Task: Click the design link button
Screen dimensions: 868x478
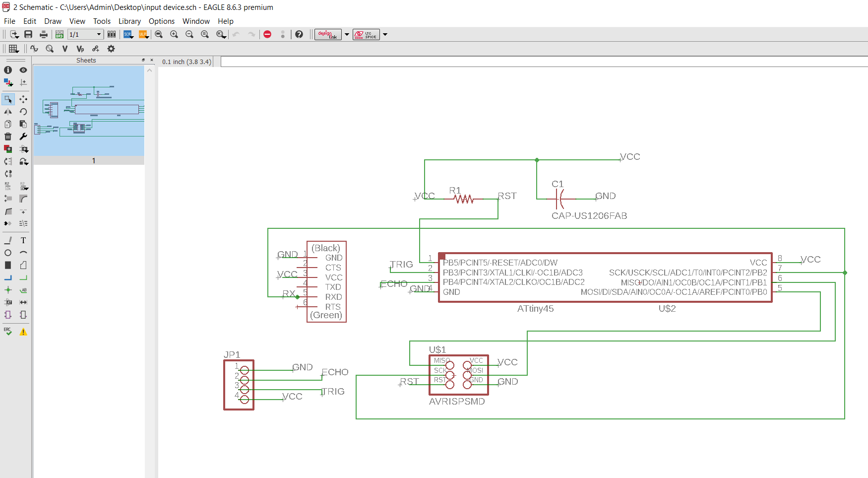Action: (328, 34)
